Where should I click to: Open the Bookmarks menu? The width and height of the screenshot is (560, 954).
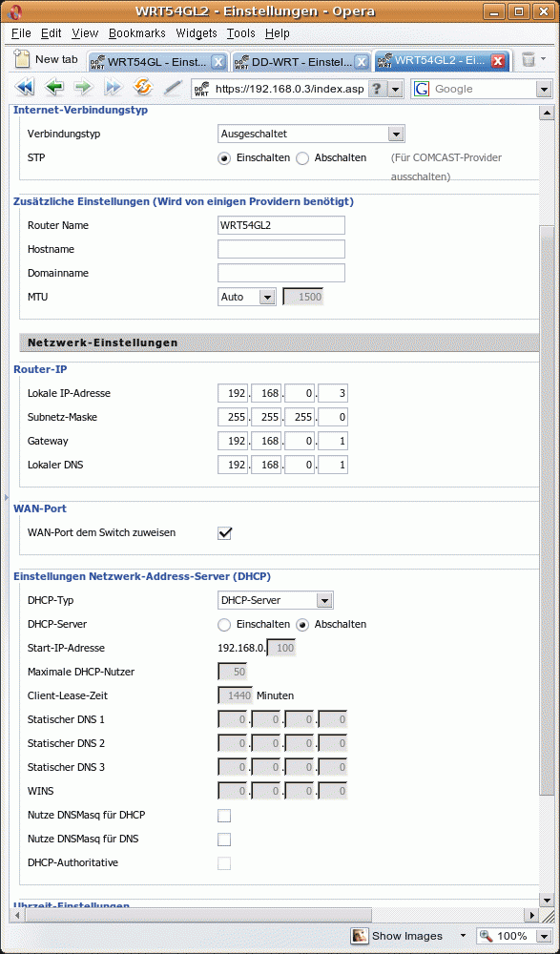pos(137,33)
